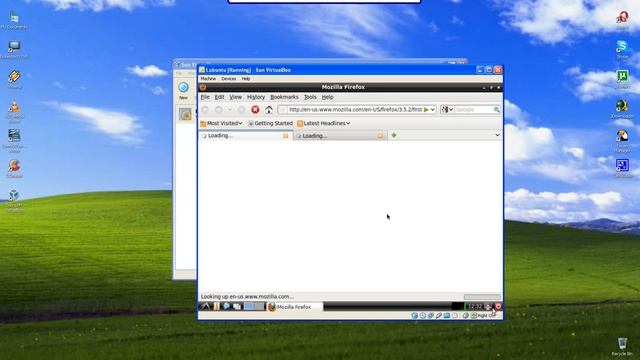Click the VirtualBox shared folders indicator
The width and height of the screenshot is (640, 360).
pos(447,316)
